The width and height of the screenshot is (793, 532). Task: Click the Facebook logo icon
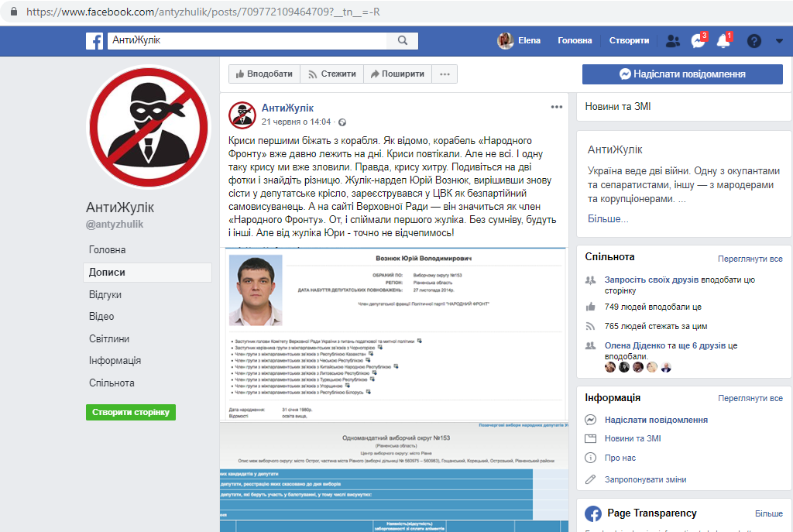(x=94, y=41)
